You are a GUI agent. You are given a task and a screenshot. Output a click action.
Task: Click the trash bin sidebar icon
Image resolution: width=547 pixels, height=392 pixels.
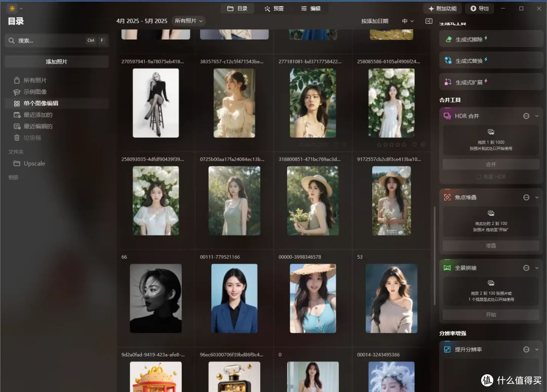17,138
